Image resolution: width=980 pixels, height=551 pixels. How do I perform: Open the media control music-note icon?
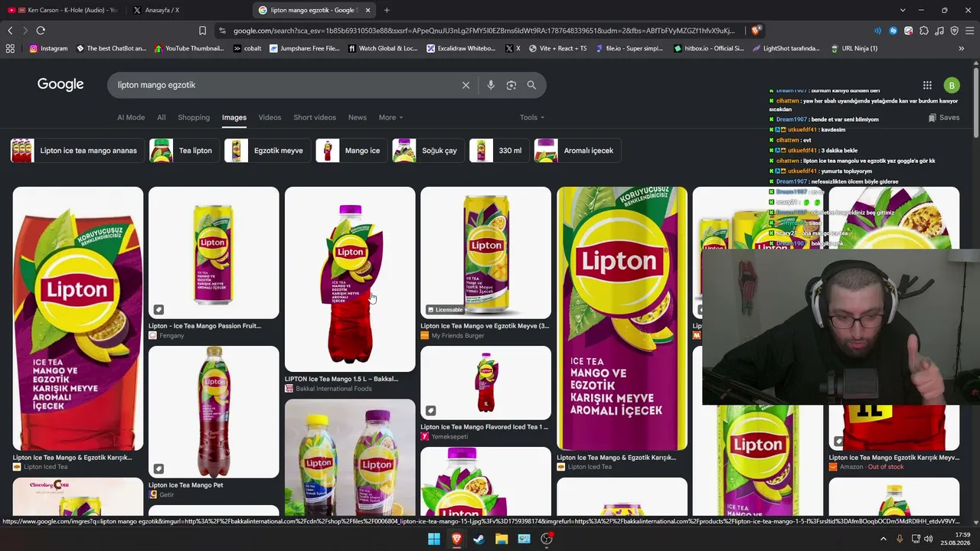[x=939, y=31]
